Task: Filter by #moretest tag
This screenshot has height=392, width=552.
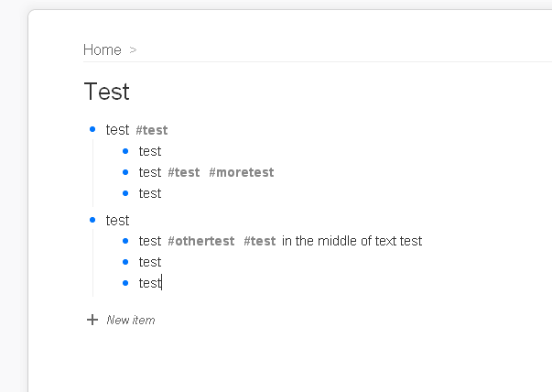Action: pos(242,172)
